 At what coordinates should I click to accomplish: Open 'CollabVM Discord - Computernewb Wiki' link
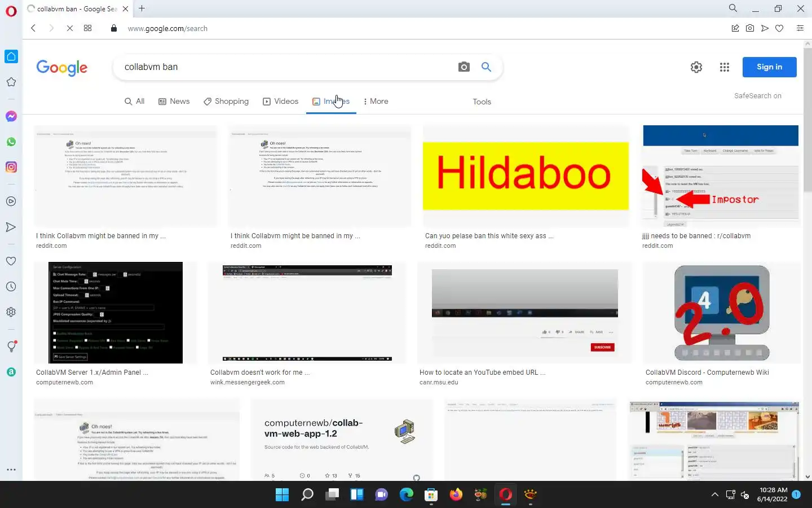707,373
